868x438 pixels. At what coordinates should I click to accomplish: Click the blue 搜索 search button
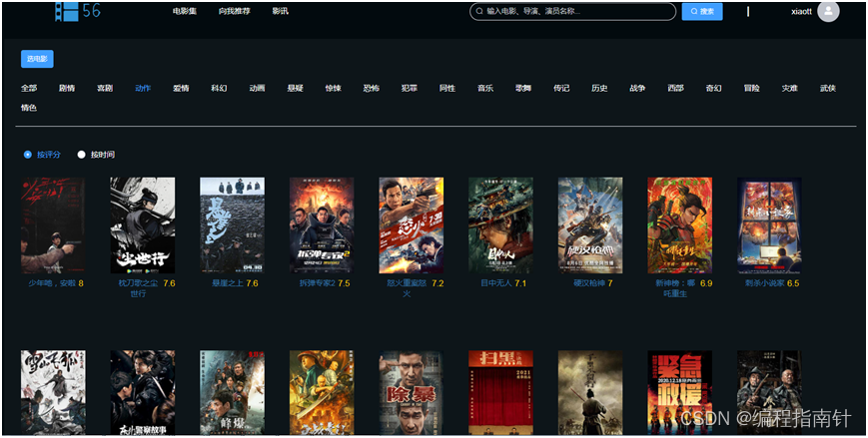(x=702, y=11)
